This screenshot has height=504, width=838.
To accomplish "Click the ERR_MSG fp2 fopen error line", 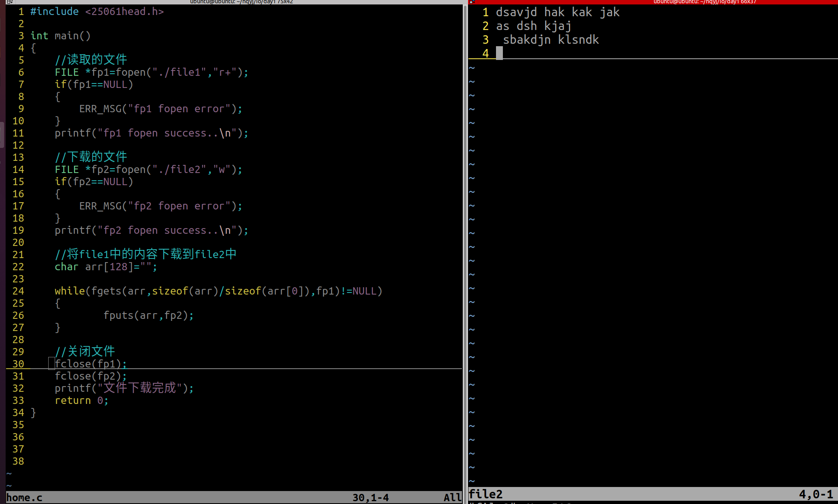I will coord(160,206).
